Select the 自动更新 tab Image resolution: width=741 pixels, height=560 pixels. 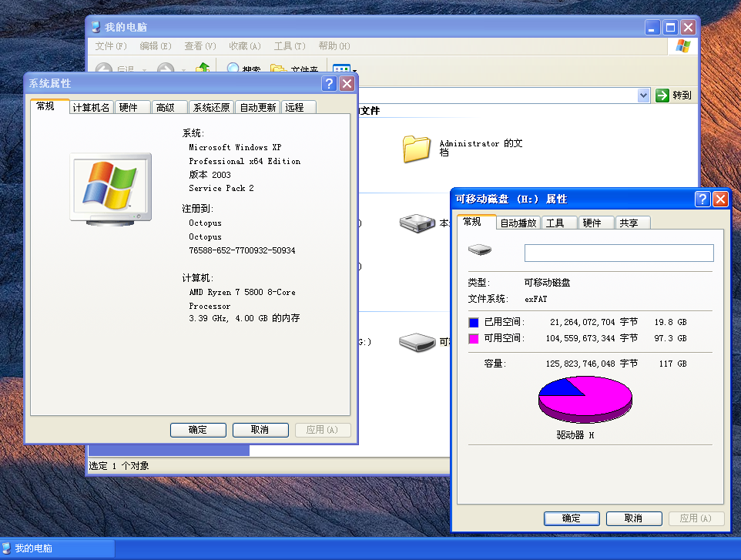258,108
